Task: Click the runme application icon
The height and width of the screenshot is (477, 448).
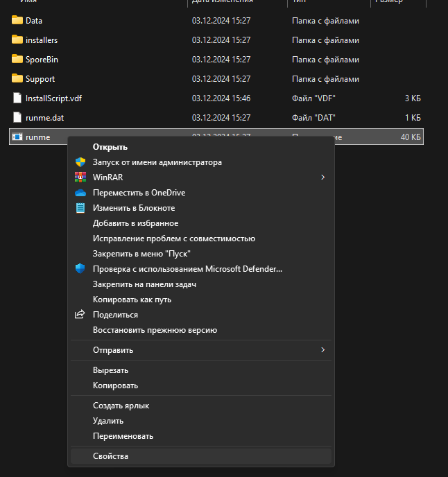Action: [17, 137]
